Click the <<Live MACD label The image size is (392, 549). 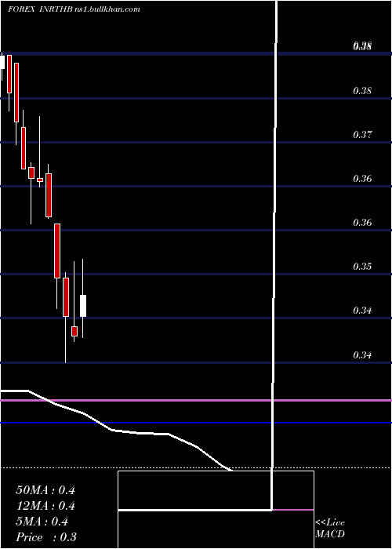[x=330, y=528]
